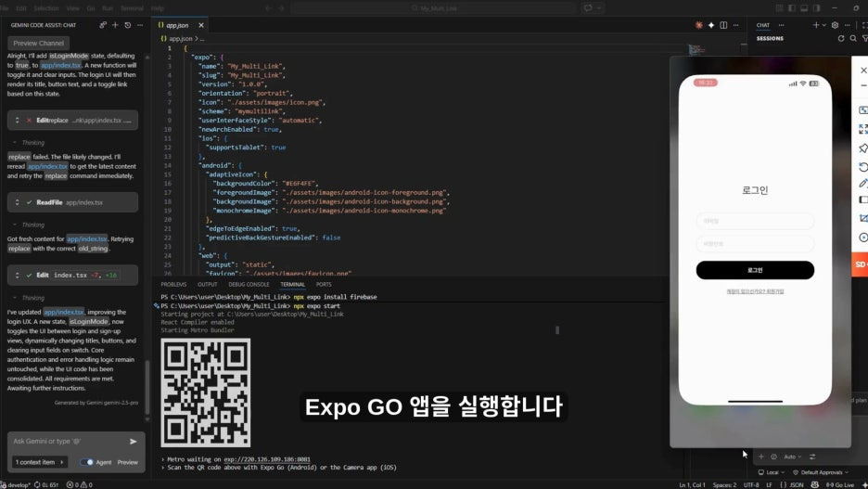Click the Preview Channel button

[x=38, y=43]
